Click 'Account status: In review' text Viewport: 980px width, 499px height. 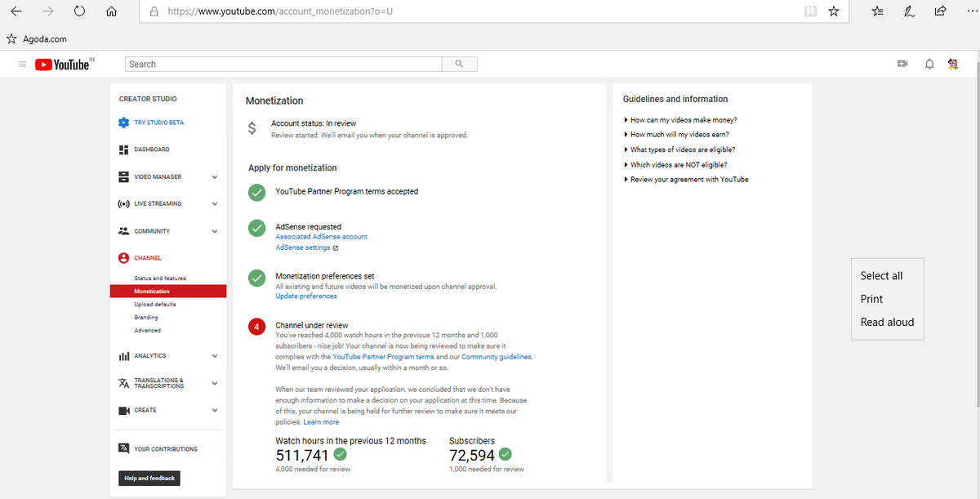(x=314, y=123)
